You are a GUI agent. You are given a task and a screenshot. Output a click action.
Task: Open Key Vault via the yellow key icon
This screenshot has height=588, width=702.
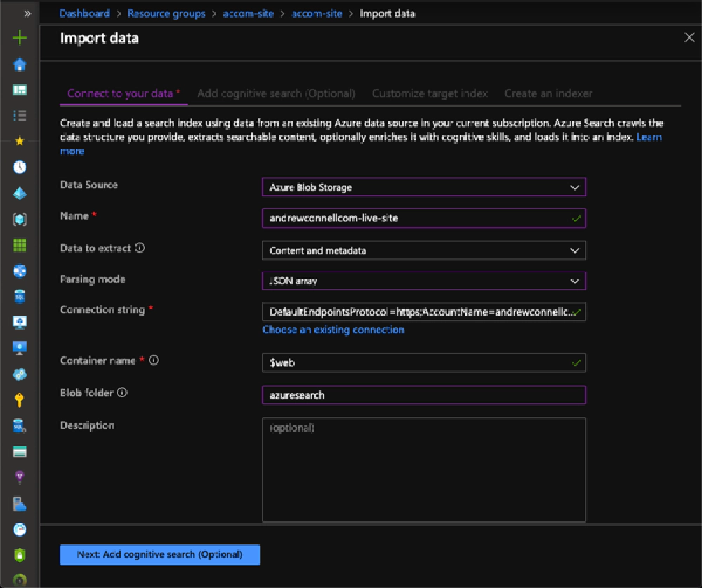19,399
